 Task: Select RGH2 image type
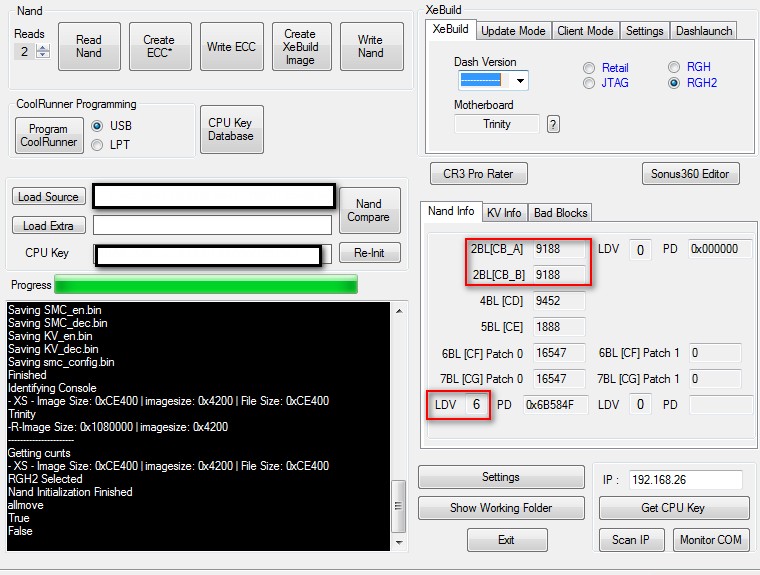click(x=674, y=83)
